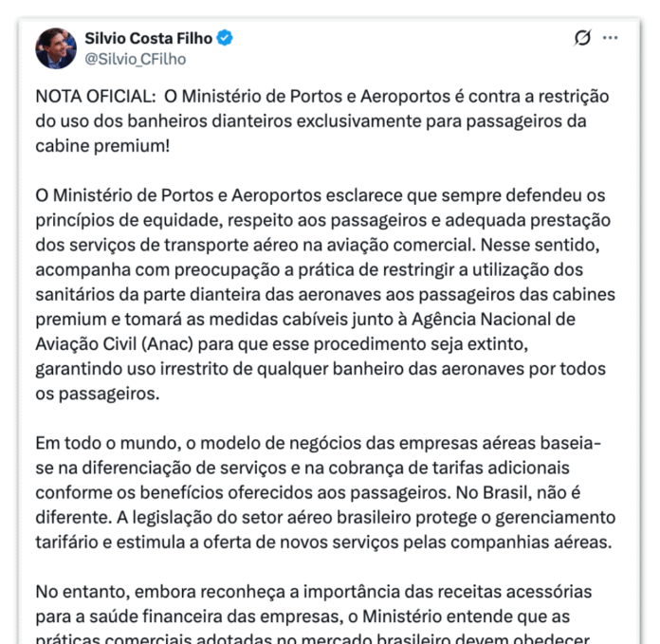Open the three-dot More options menu
Image resolution: width=660 pixels, height=644 pixels.
pyautogui.click(x=610, y=38)
